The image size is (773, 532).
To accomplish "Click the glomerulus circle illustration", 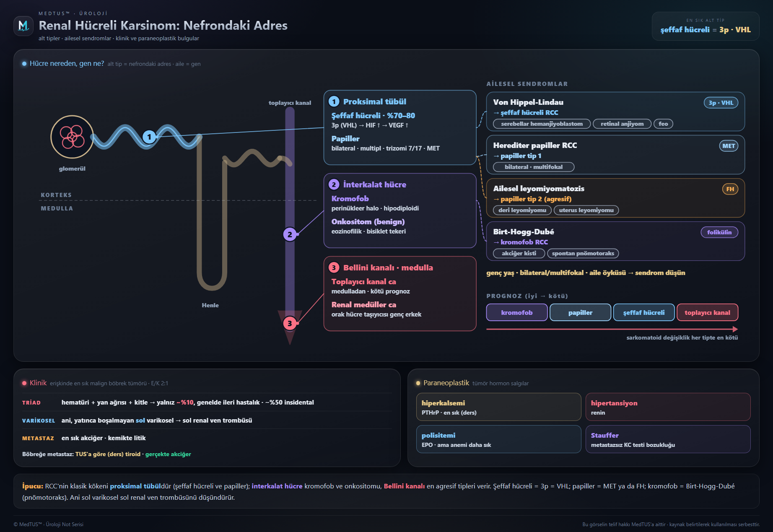I will (x=72, y=137).
